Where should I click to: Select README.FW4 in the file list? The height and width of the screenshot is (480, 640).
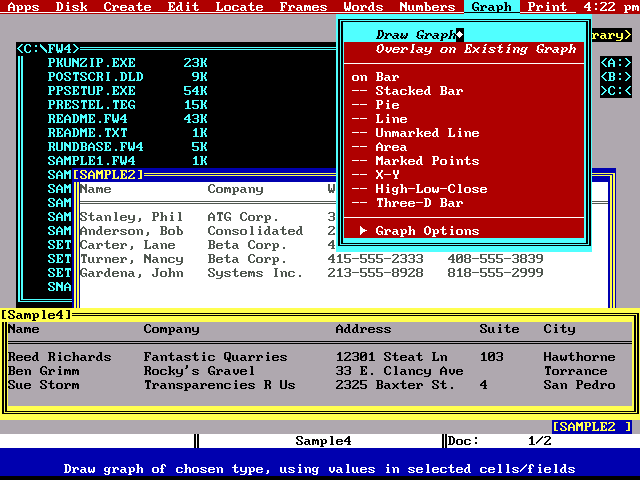coord(87,119)
